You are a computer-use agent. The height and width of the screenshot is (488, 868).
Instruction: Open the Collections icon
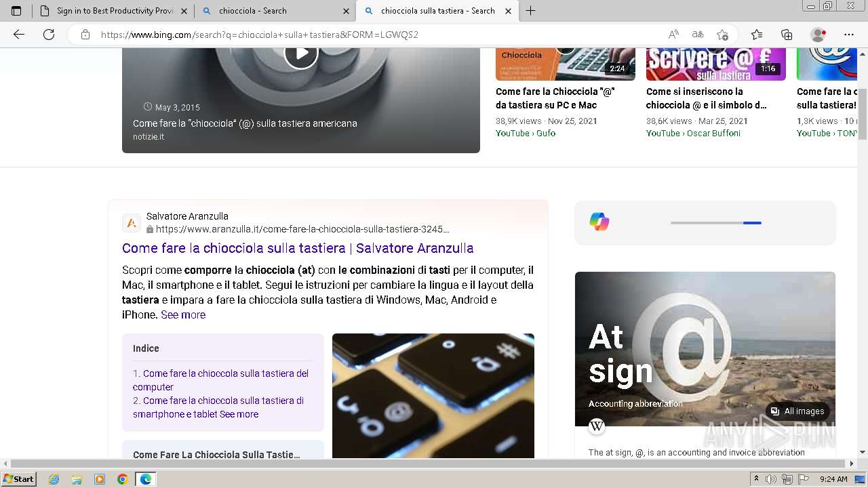(787, 35)
